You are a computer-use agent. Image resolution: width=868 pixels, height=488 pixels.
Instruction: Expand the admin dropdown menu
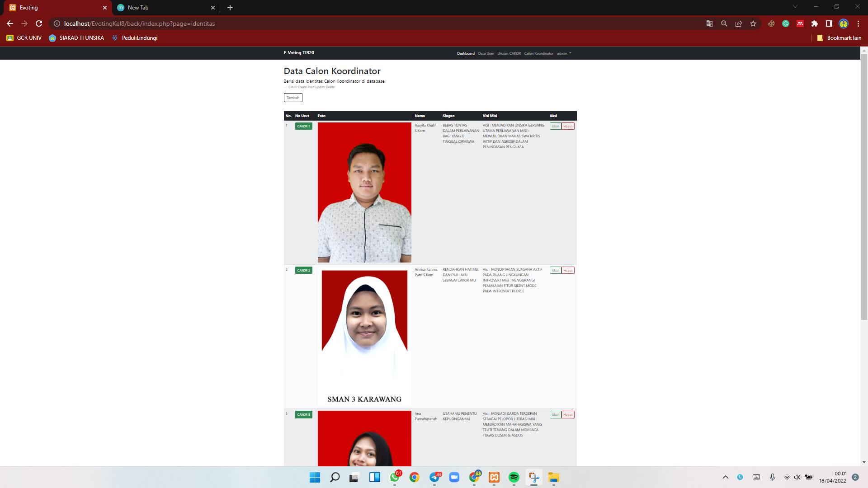pos(563,53)
